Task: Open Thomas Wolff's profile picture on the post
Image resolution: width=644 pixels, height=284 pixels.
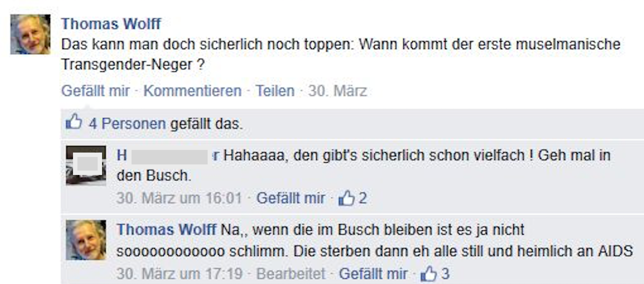Action: point(30,34)
